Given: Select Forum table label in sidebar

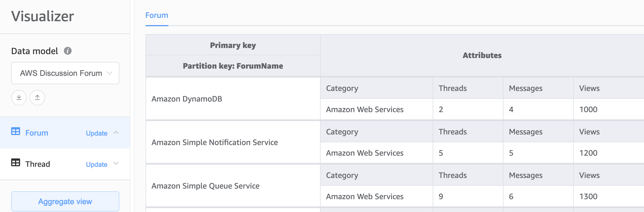Looking at the screenshot, I should (x=37, y=133).
